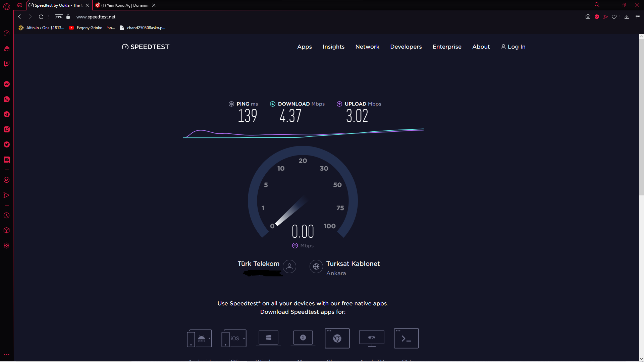Click the Türk Telekom user icon
The height and width of the screenshot is (362, 644).
289,266
